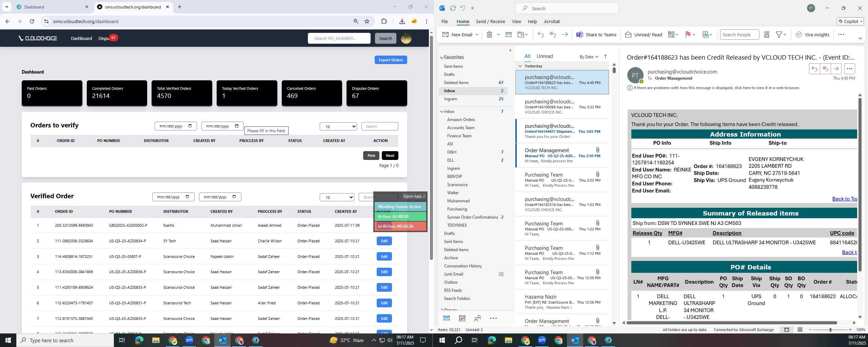The height and width of the screenshot is (347, 868).
Task: Select D&H folder in Outlook
Action: click(451, 152)
